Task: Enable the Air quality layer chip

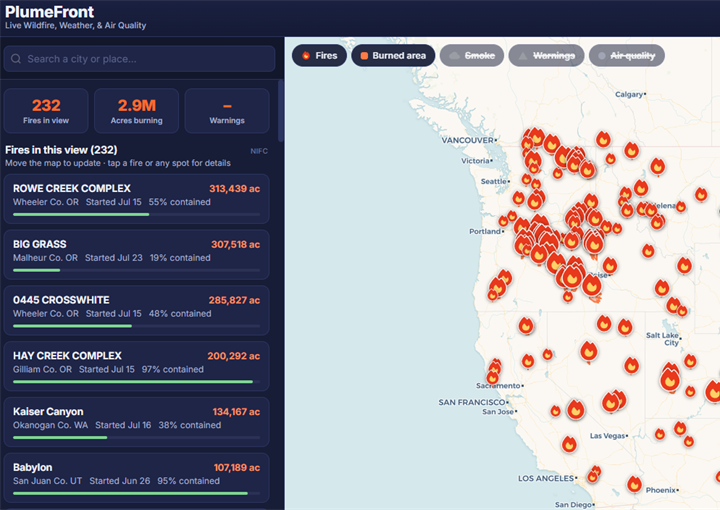Action: (x=627, y=56)
